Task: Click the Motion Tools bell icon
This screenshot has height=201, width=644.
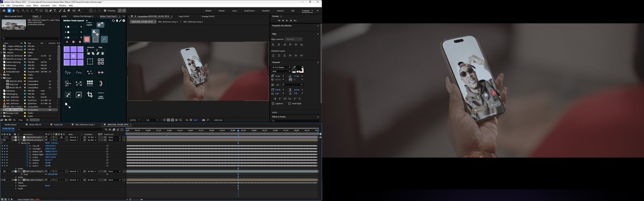Action: (x=117, y=20)
